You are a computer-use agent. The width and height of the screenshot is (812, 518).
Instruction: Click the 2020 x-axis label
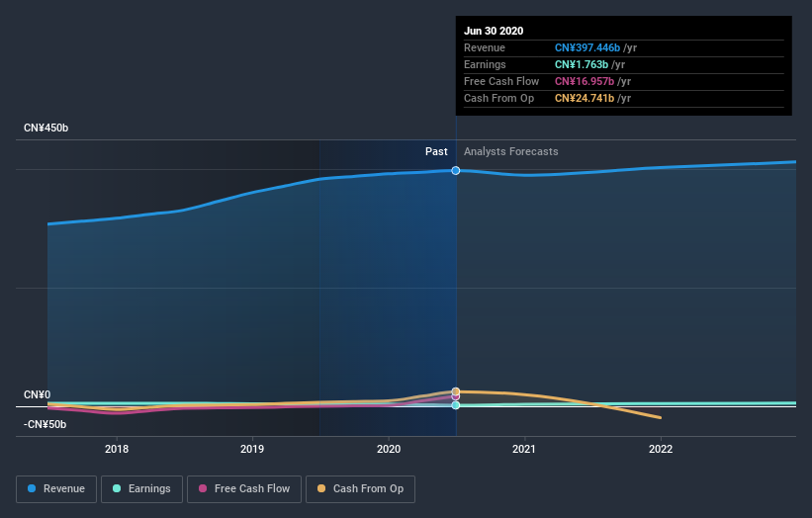(x=389, y=449)
